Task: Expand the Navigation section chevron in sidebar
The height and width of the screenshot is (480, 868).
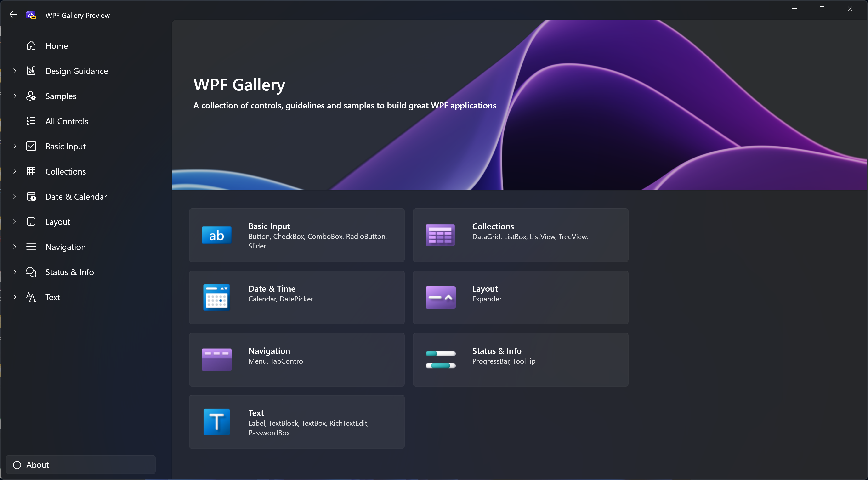Action: (x=15, y=247)
